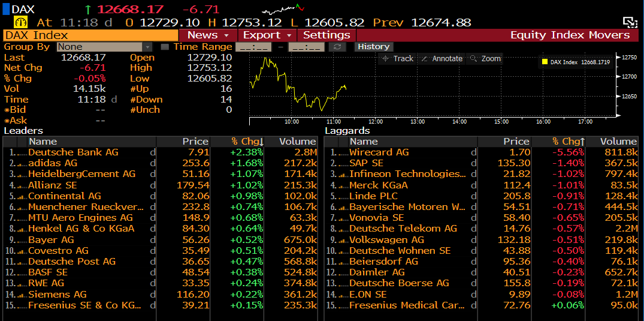Open the Export dropdown menu
This screenshot has width=644, height=321.
tap(267, 35)
